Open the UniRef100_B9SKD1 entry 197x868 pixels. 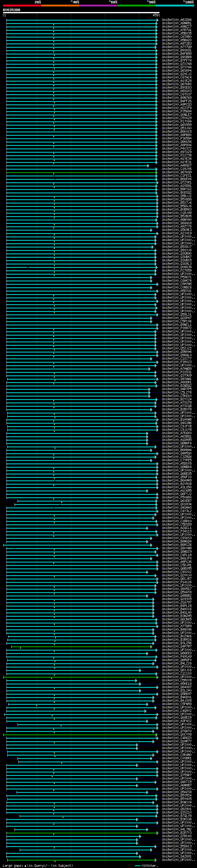point(177,50)
